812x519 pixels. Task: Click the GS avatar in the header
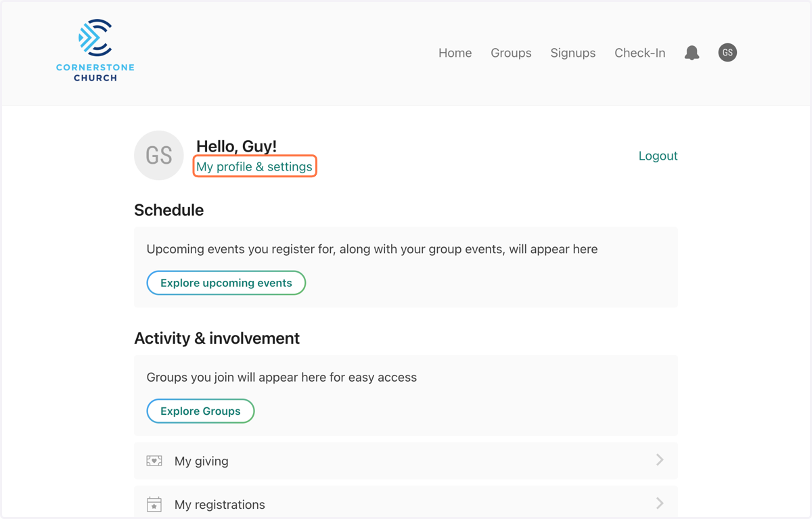coord(727,52)
